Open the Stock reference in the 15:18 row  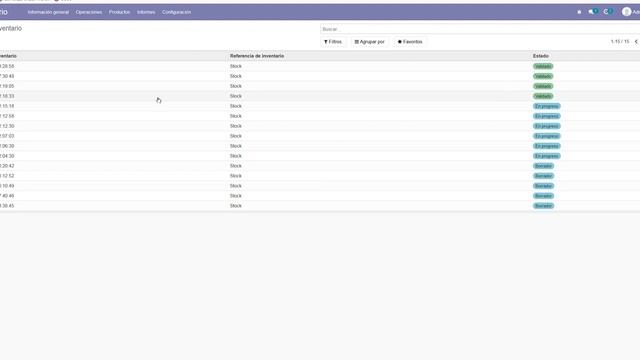[x=236, y=106]
